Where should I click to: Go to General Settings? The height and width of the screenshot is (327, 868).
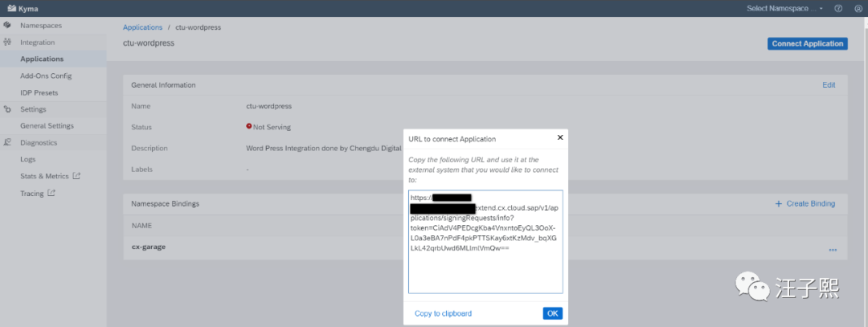(47, 125)
